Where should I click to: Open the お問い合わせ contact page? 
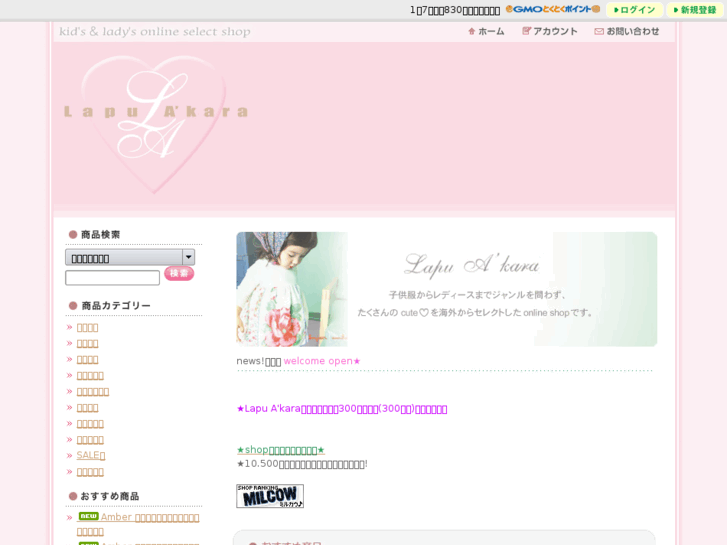tap(627, 31)
